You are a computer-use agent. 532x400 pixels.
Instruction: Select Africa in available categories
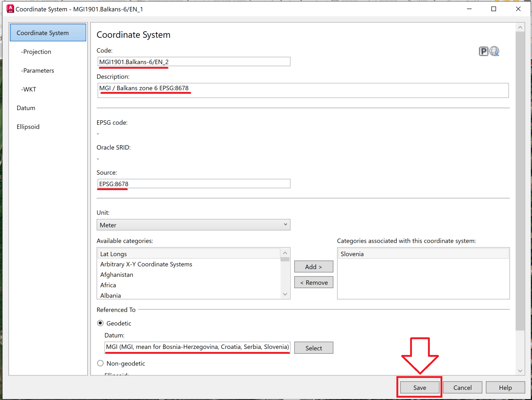pyautogui.click(x=189, y=285)
